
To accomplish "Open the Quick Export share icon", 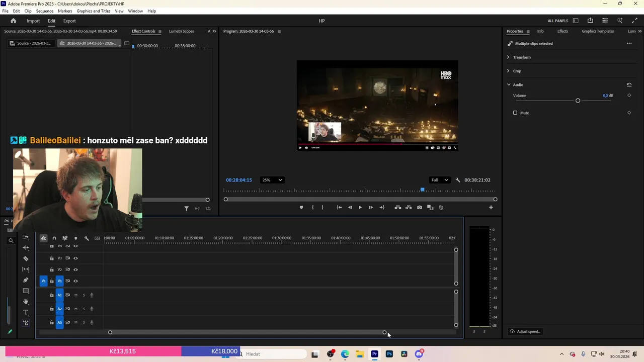I will coord(590,21).
